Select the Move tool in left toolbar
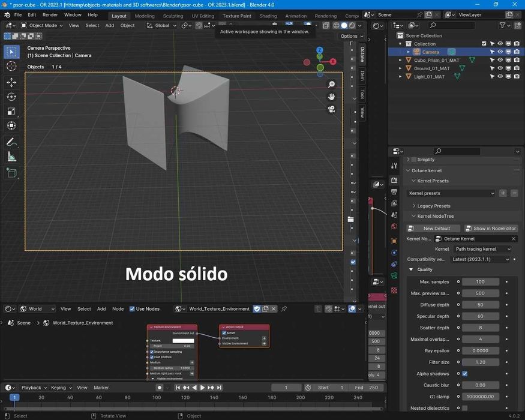Viewport: 525px width, 420px height. click(x=11, y=82)
